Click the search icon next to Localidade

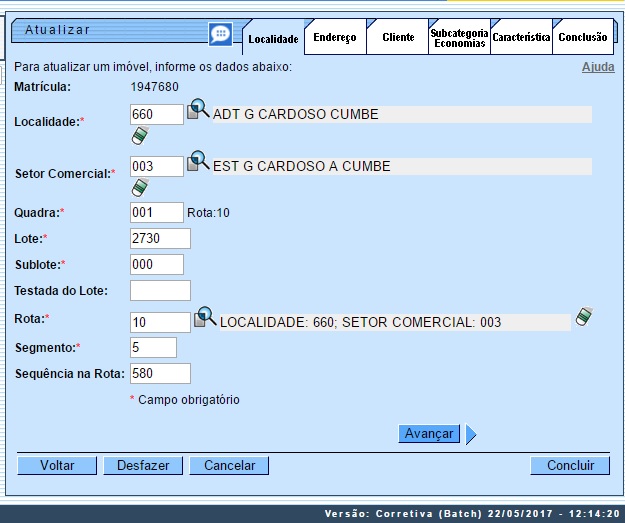point(198,110)
